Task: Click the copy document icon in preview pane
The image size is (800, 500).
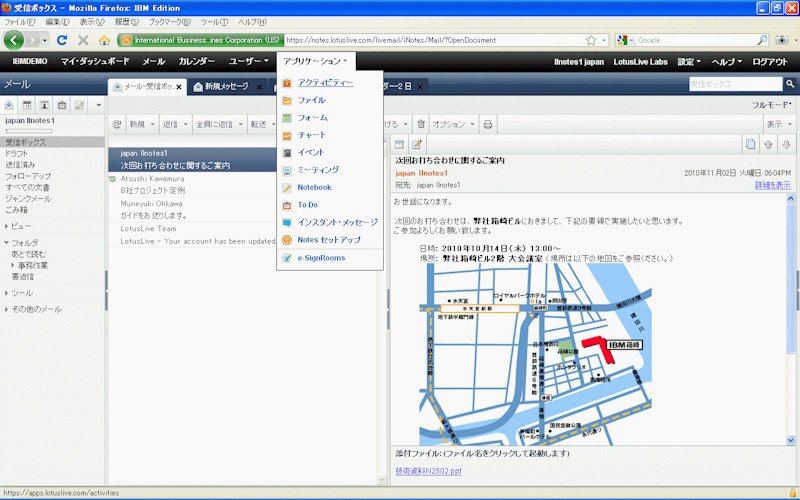Action: (x=750, y=144)
